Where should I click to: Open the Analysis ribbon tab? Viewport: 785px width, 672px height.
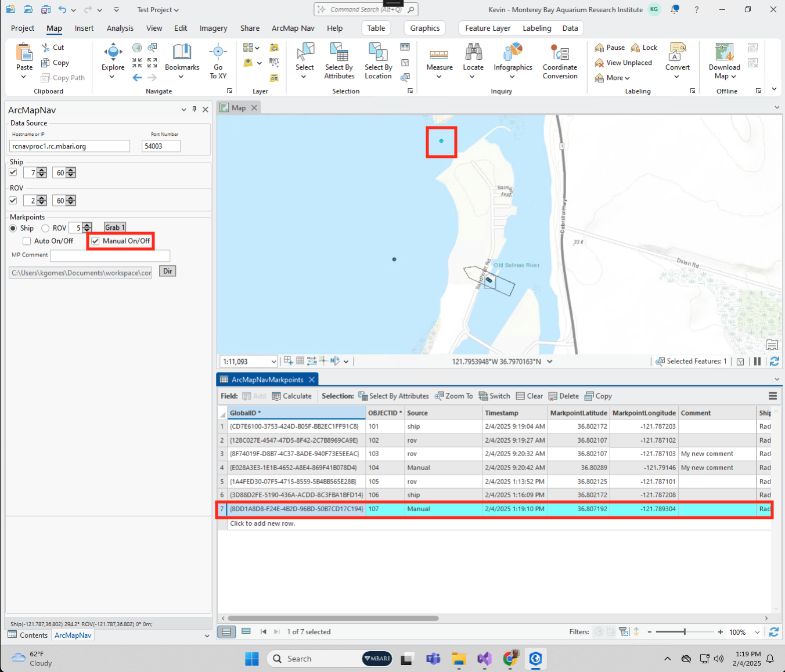click(x=120, y=28)
